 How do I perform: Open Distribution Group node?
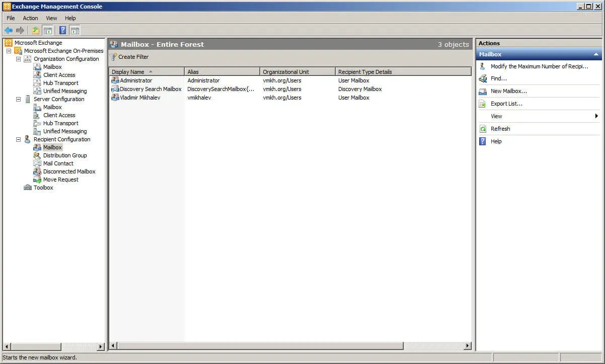click(x=65, y=155)
